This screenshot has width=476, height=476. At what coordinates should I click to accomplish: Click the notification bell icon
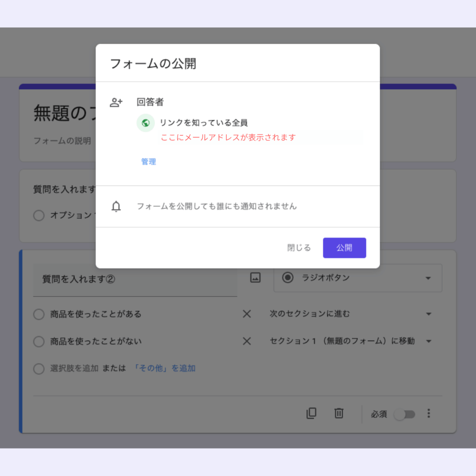(x=116, y=206)
